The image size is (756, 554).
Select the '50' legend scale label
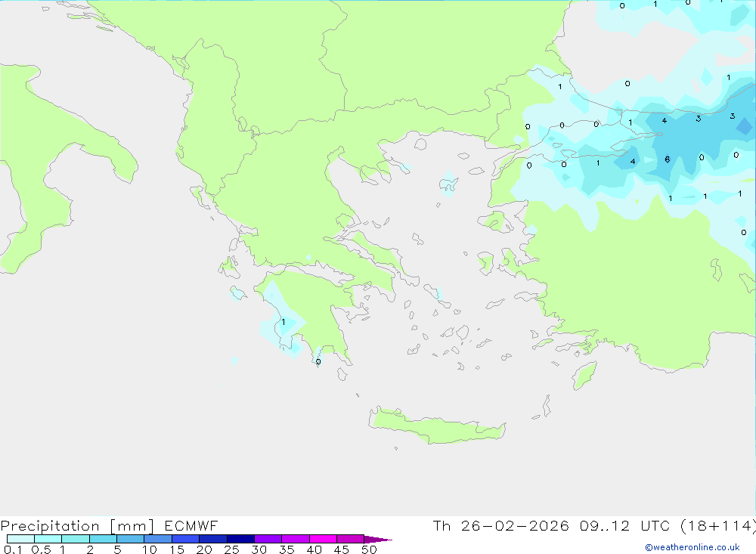[369, 549]
